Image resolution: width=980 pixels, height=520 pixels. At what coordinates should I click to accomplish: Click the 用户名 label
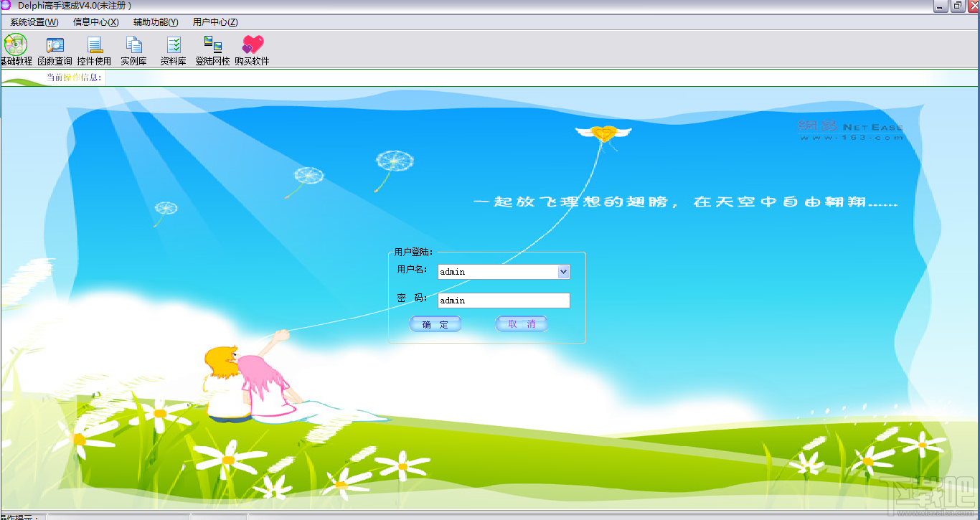[413, 270]
